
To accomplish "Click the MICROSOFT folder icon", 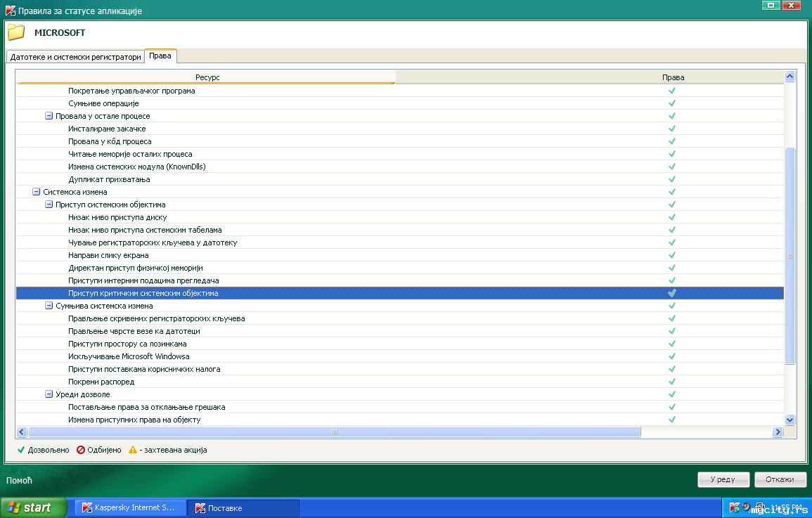I will tap(16, 32).
